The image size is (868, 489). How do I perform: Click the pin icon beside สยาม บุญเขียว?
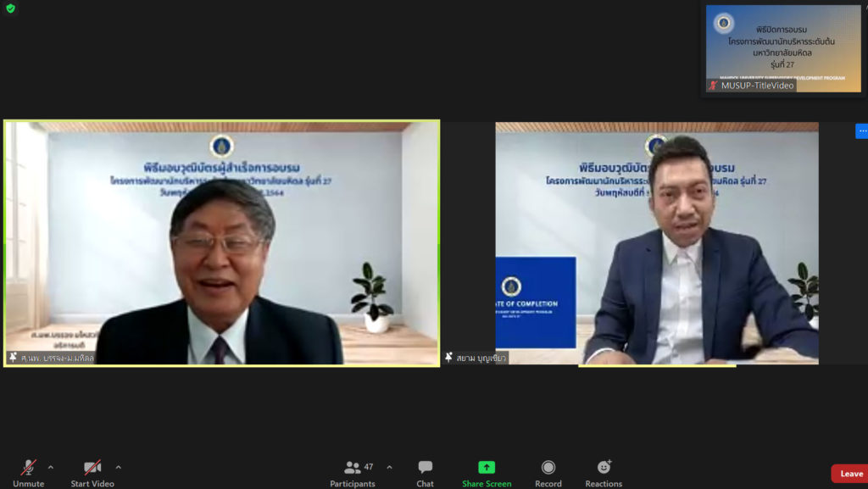point(448,358)
